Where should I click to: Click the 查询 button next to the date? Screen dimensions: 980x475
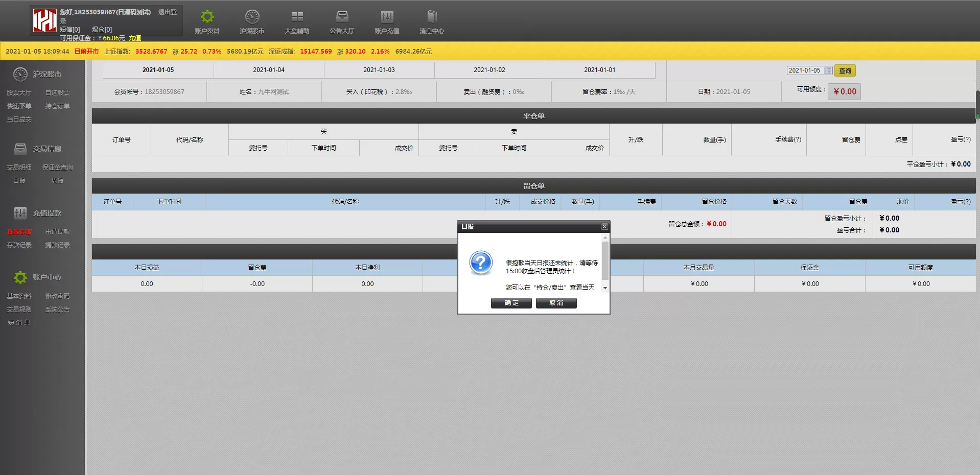coord(845,70)
